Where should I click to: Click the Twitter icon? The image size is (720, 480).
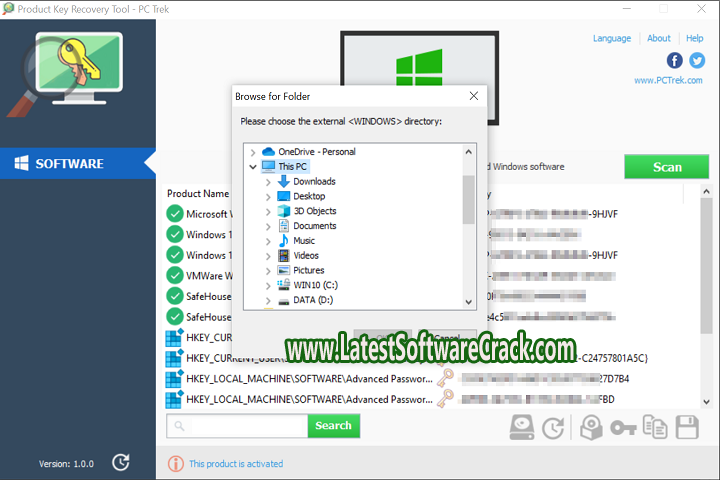coord(697,60)
